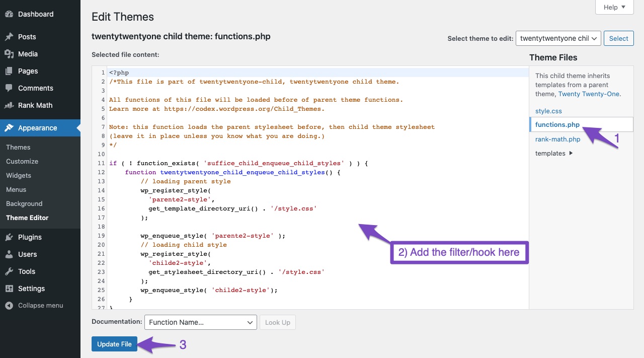Open Settings in sidebar
This screenshot has height=358, width=644.
pyautogui.click(x=32, y=289)
